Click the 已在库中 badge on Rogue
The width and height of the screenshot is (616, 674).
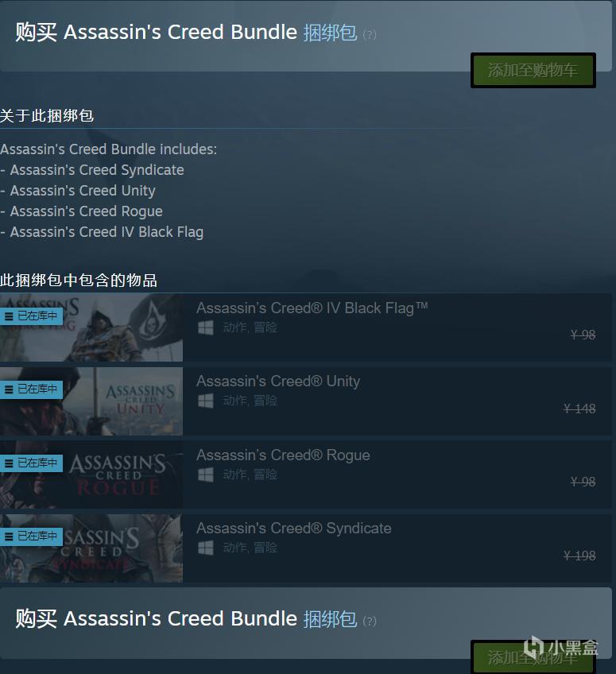(x=31, y=463)
